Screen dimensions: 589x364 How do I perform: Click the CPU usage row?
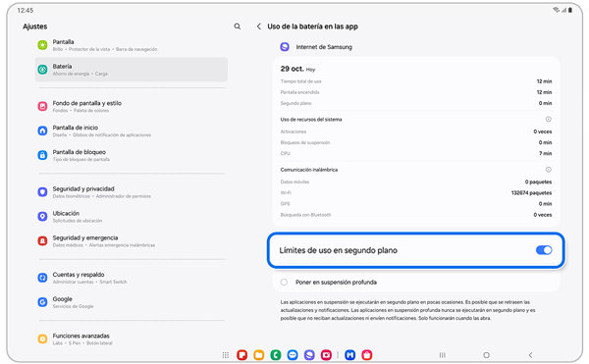tap(416, 153)
